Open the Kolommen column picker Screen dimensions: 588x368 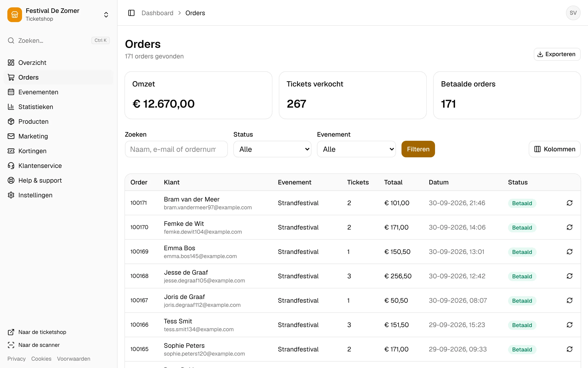point(554,149)
